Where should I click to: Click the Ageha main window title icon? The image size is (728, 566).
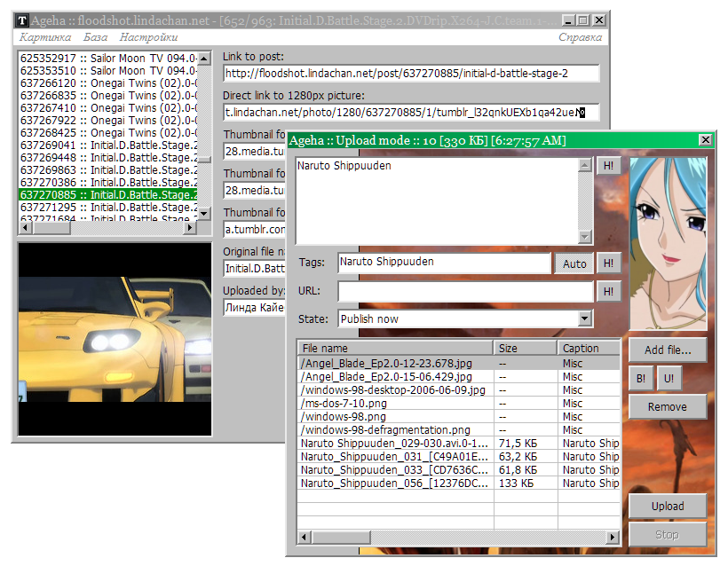(22, 20)
